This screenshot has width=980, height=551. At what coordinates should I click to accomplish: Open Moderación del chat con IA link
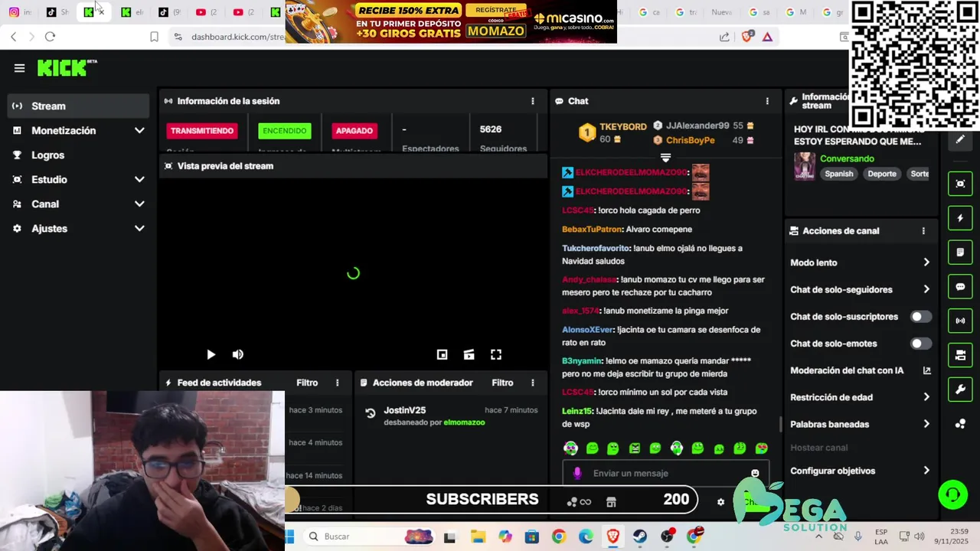[x=861, y=370]
